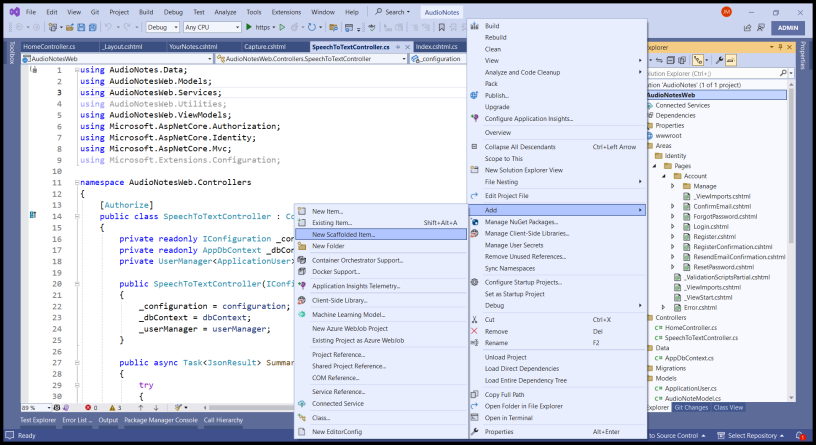Toggle pending changes filter view button
Screen dimensions: 816x445
pos(698,60)
